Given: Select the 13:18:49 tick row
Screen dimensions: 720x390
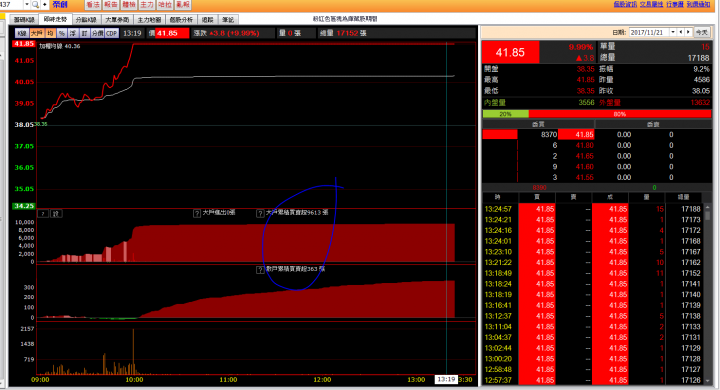Looking at the screenshot, I should click(x=592, y=273).
